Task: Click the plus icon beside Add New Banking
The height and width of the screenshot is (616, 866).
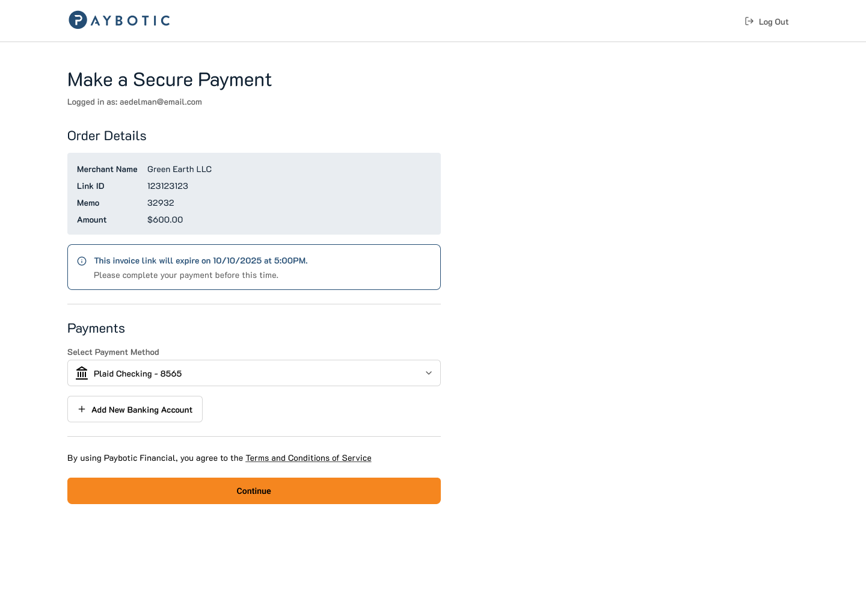Action: click(82, 409)
